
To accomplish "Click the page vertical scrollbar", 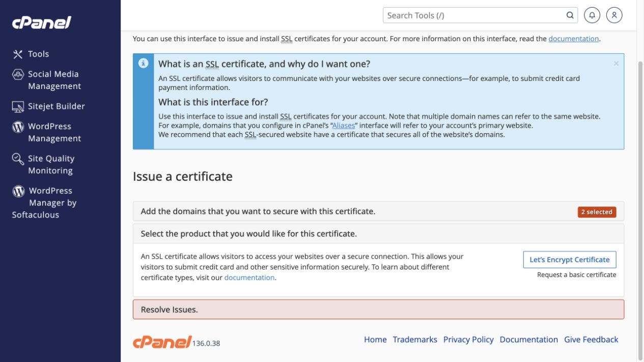I will point(640,210).
